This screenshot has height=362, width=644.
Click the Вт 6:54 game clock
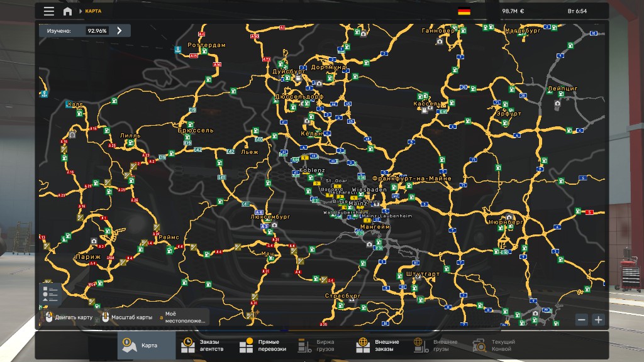(577, 11)
